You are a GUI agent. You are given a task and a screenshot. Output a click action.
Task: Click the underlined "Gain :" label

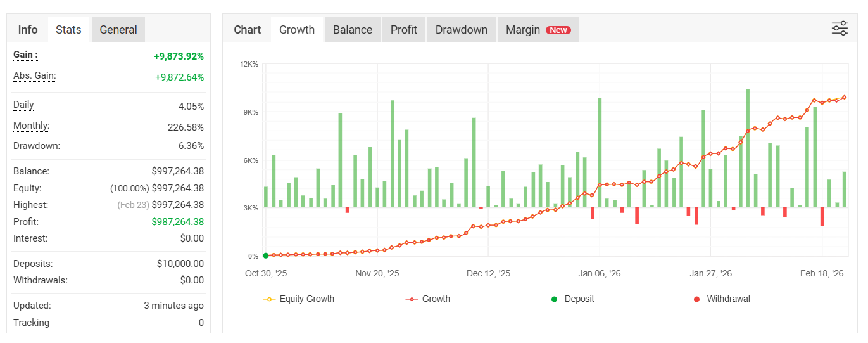click(x=25, y=55)
